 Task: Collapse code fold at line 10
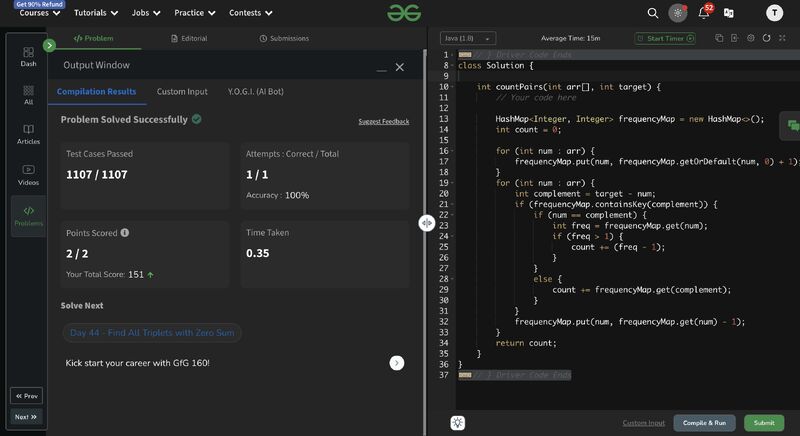[453, 87]
